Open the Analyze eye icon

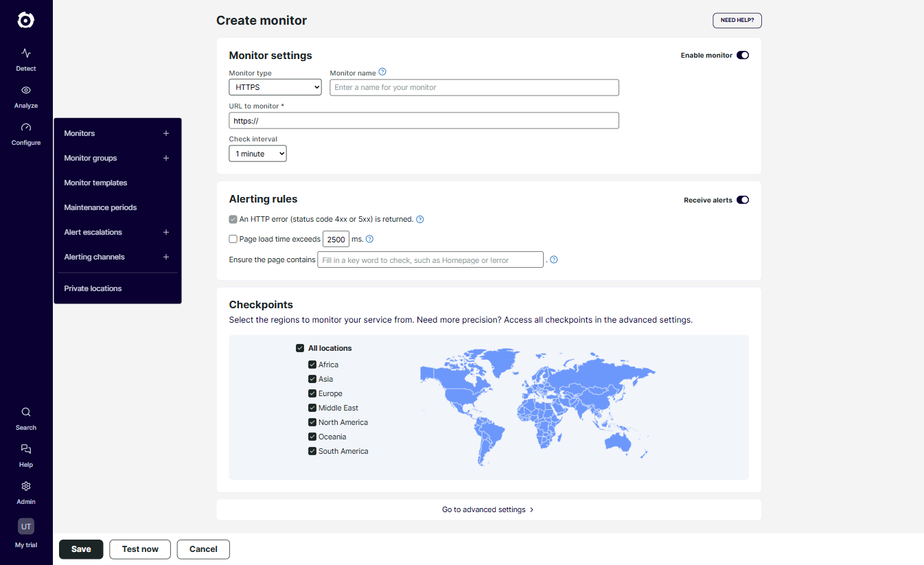[26, 90]
